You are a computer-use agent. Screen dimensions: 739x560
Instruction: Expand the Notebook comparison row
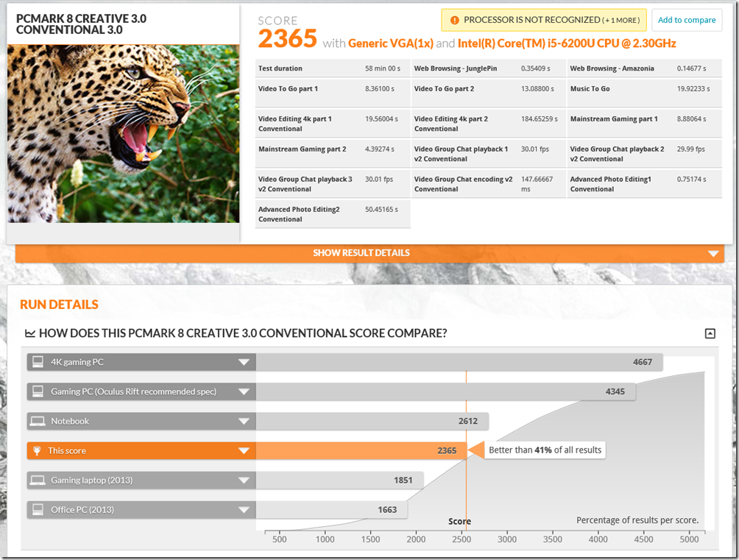click(x=244, y=421)
